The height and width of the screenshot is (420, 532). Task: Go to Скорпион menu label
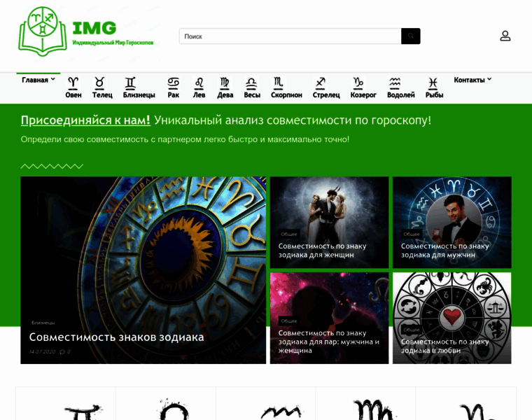point(286,95)
